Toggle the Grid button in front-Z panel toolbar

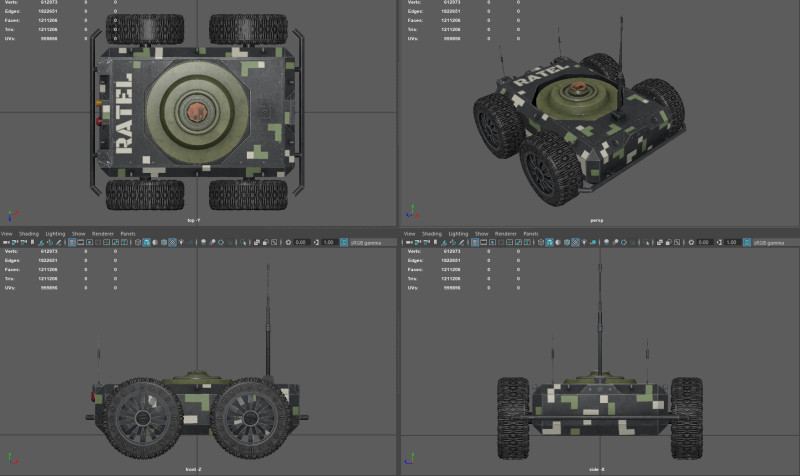73,242
